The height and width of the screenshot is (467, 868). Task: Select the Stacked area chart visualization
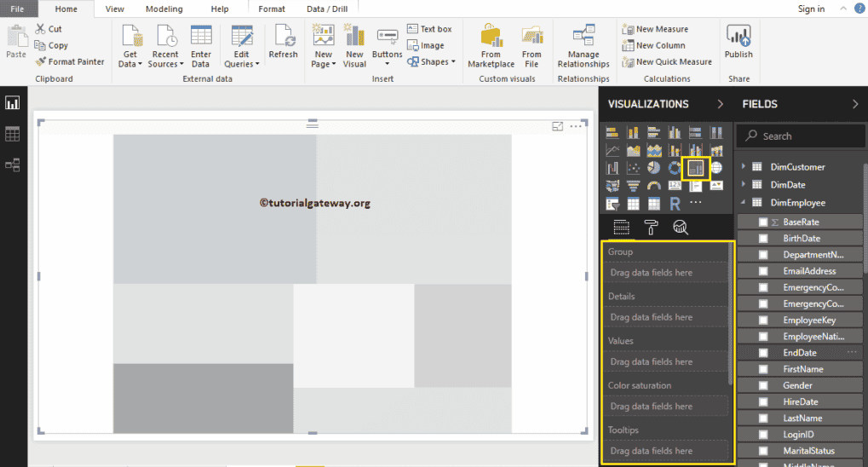pyautogui.click(x=653, y=150)
